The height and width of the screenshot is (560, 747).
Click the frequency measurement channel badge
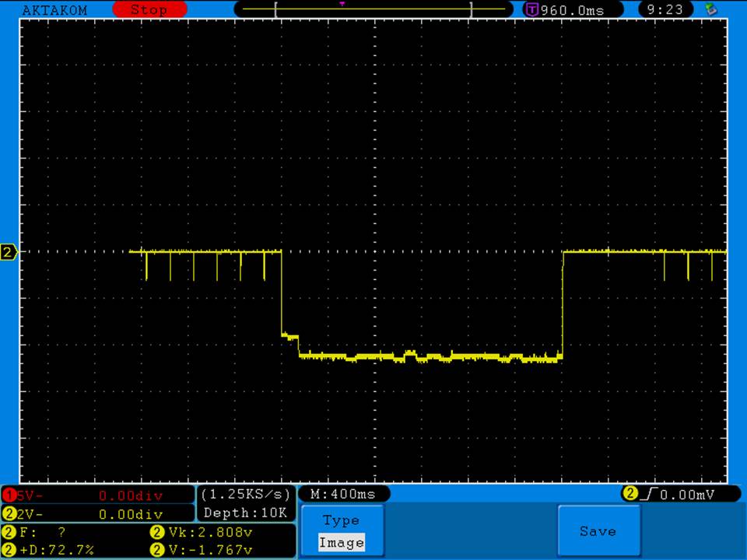(9, 533)
